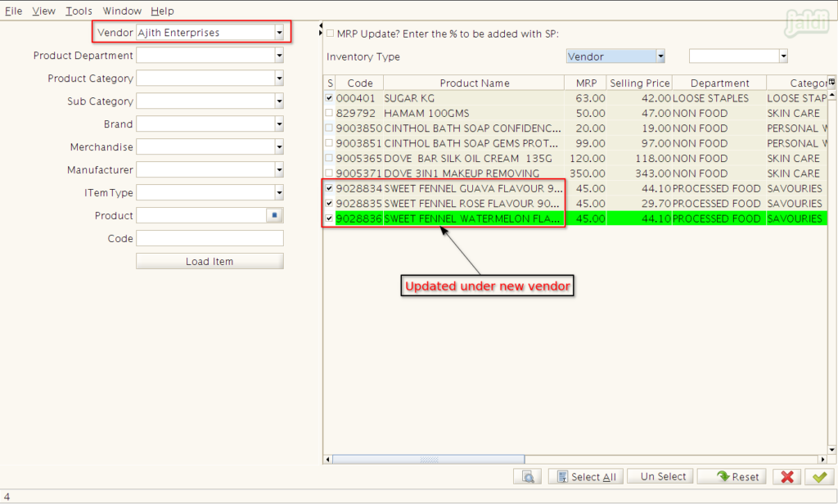Screen dimensions: 838x504
Task: Open the Window menu
Action: coord(122,11)
